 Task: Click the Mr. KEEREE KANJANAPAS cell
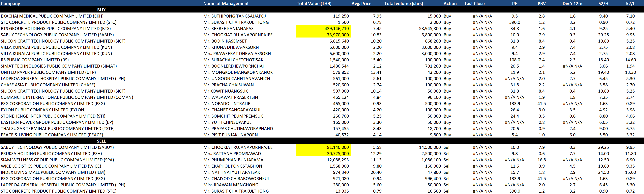(x=228, y=29)
